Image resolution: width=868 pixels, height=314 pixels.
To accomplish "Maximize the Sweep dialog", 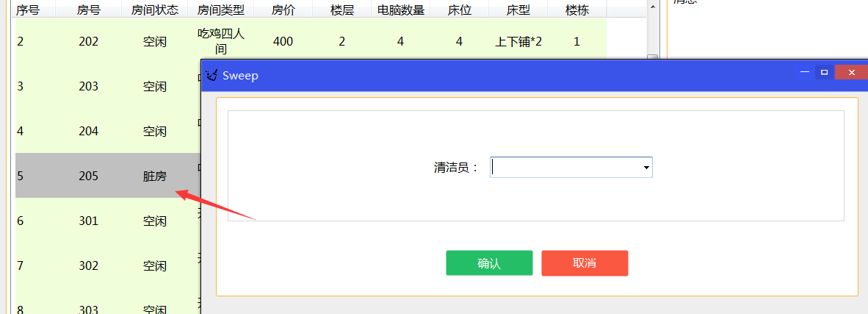I will (824, 72).
